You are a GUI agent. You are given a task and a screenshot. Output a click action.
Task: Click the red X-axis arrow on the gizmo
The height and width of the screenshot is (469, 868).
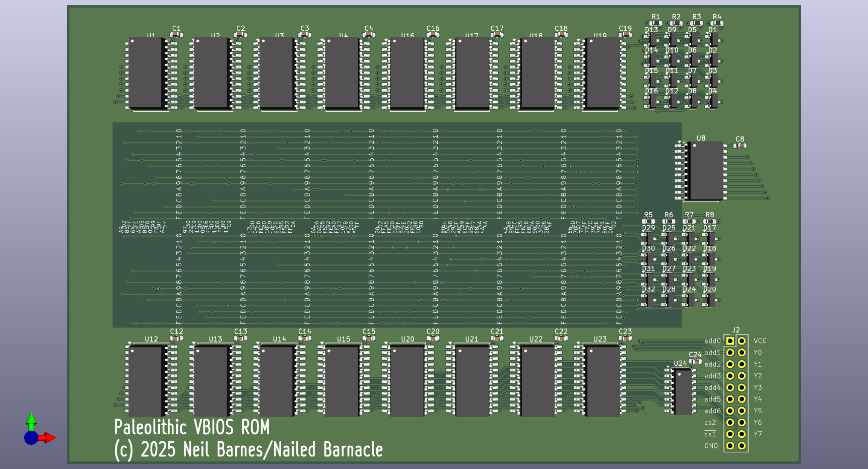pyautogui.click(x=49, y=438)
